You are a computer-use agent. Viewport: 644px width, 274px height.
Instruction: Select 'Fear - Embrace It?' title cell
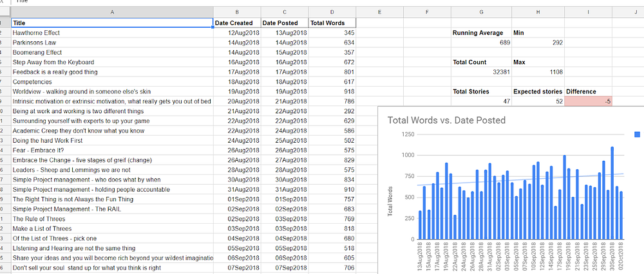tap(112, 151)
